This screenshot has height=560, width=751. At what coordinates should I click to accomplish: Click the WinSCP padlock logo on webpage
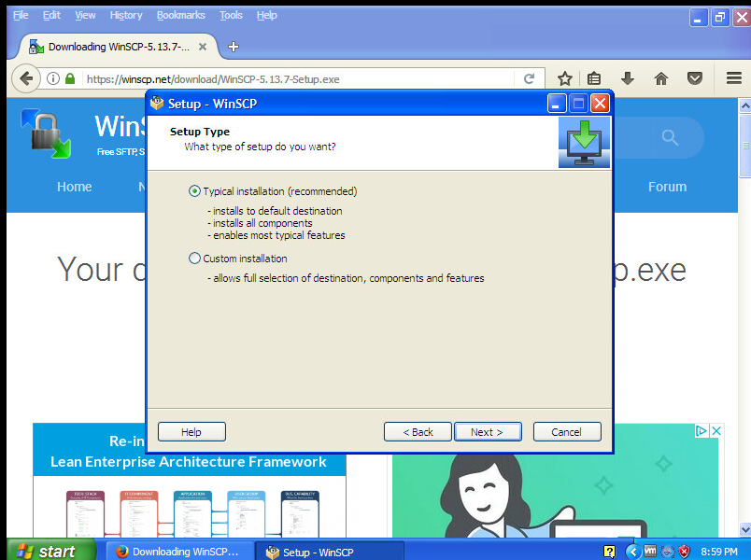pos(46,133)
